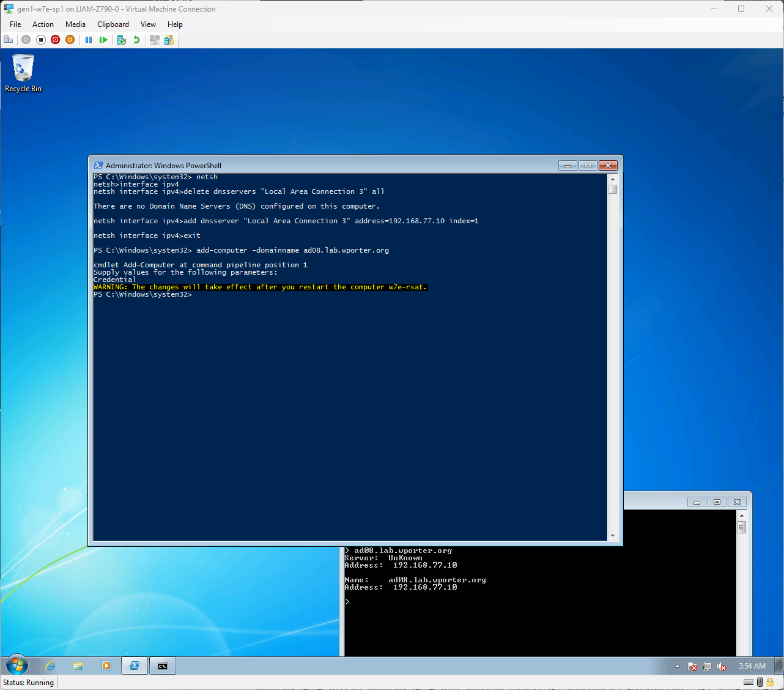Click the mouse status bar icon

coord(760,682)
